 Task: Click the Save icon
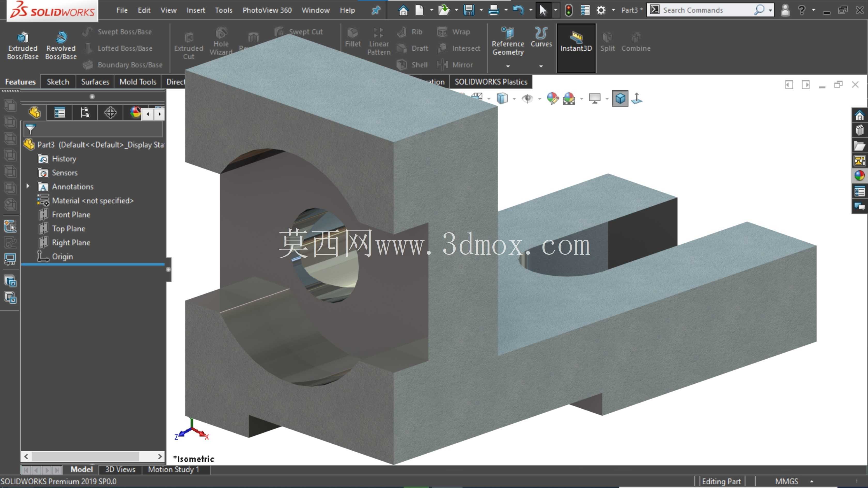[x=469, y=10]
